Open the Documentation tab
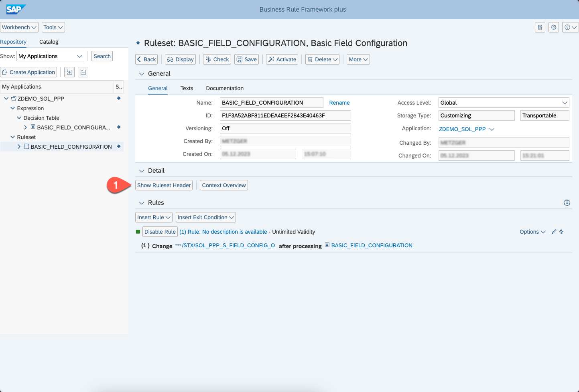The height and width of the screenshot is (392, 579). (225, 88)
